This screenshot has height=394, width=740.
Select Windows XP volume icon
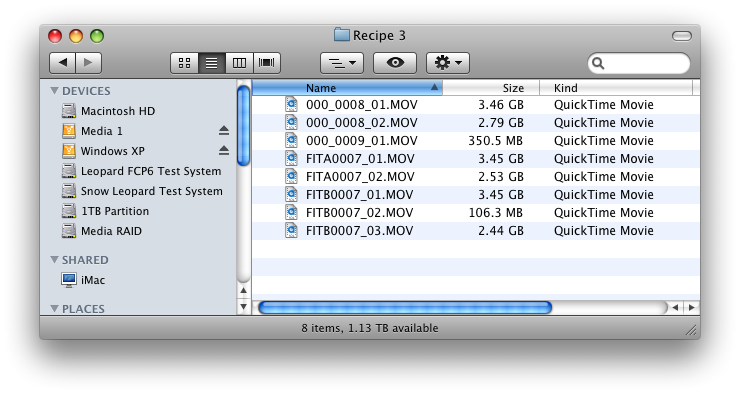point(69,151)
